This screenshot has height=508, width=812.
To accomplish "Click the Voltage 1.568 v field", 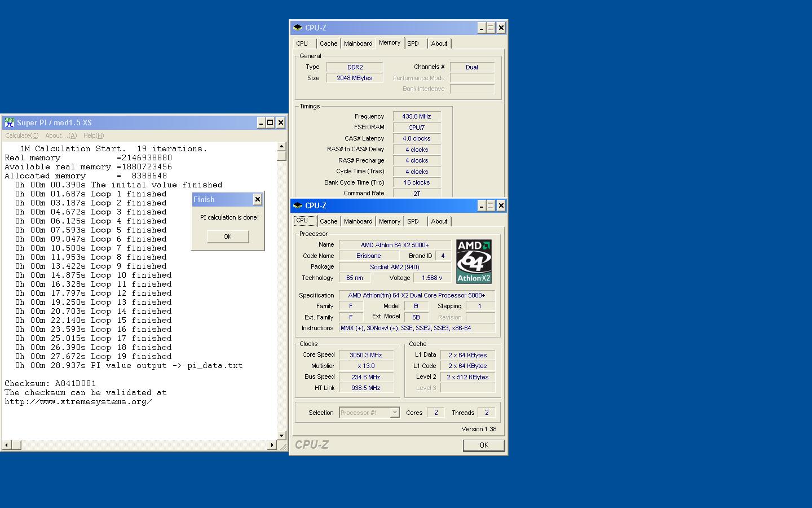I will tap(433, 278).
